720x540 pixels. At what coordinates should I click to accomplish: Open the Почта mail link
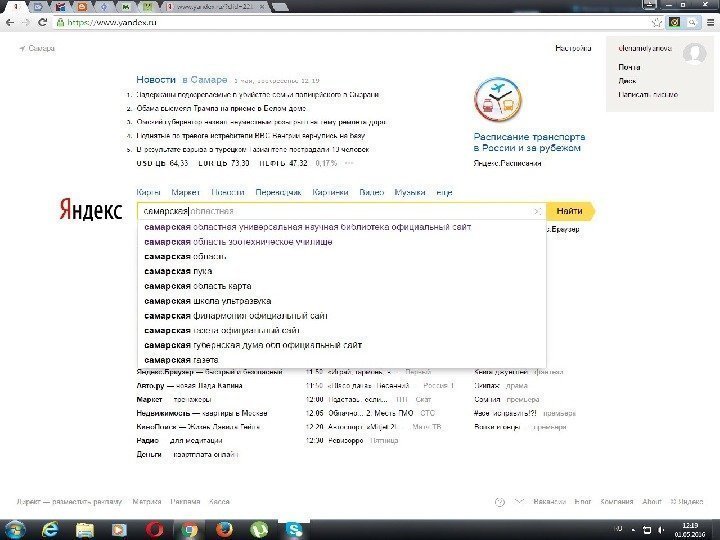pyautogui.click(x=629, y=67)
